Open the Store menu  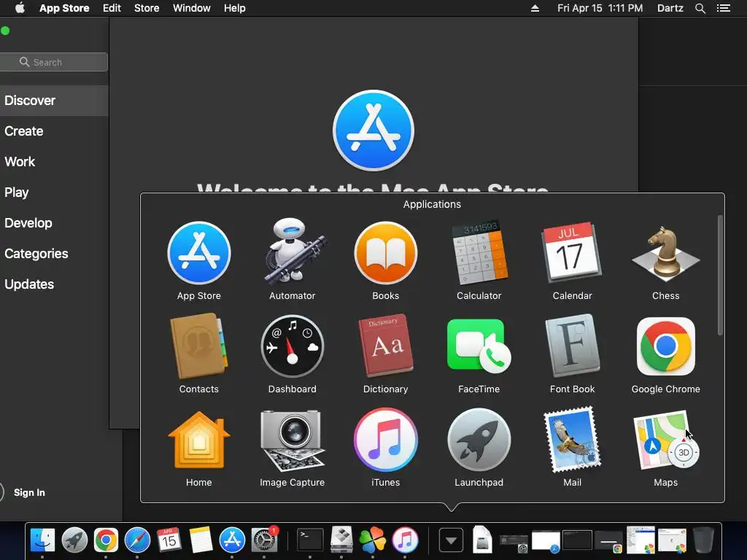147,8
